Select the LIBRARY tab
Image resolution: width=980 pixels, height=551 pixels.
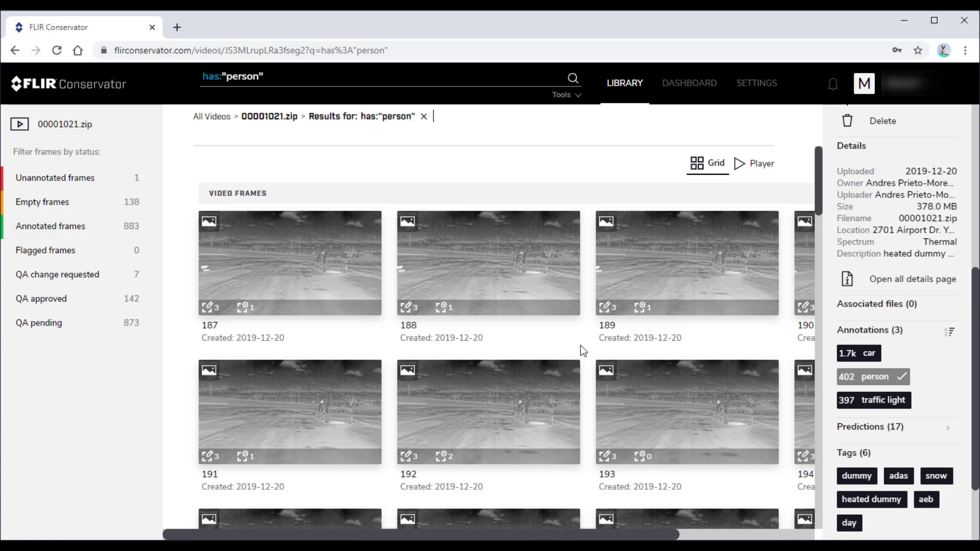[625, 82]
